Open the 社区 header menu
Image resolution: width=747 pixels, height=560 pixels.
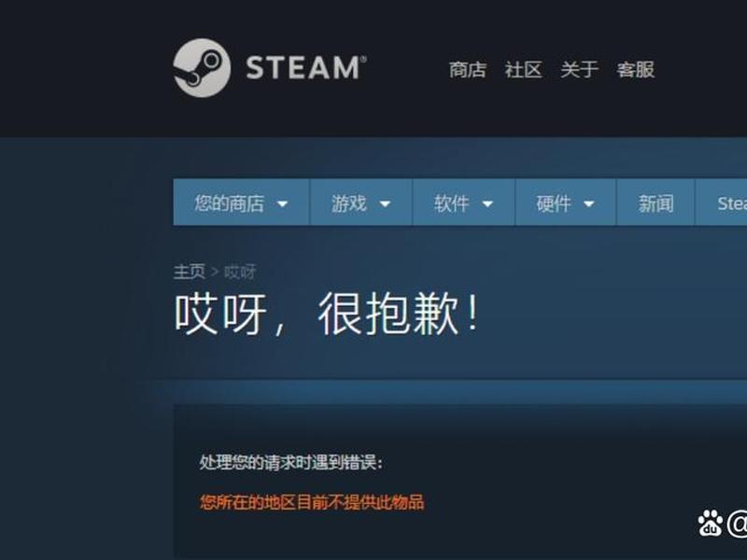pyautogui.click(x=524, y=69)
